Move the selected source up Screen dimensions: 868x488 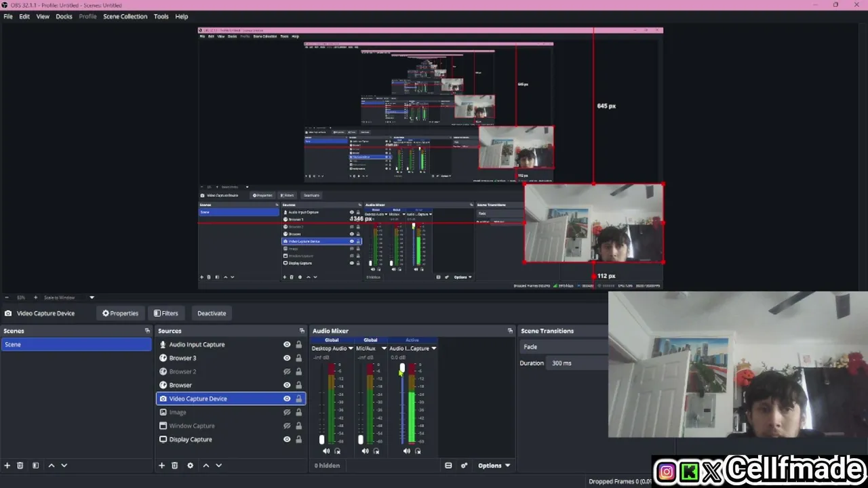206,466
